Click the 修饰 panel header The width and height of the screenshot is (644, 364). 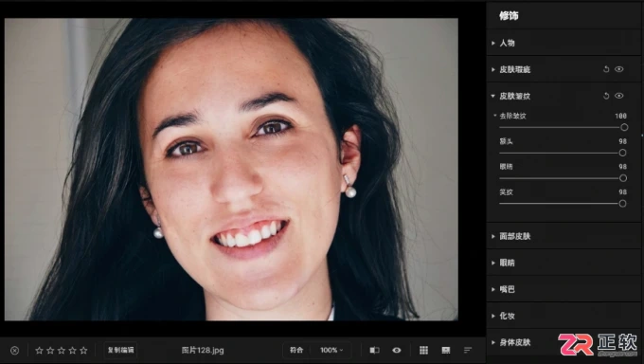pos(509,15)
